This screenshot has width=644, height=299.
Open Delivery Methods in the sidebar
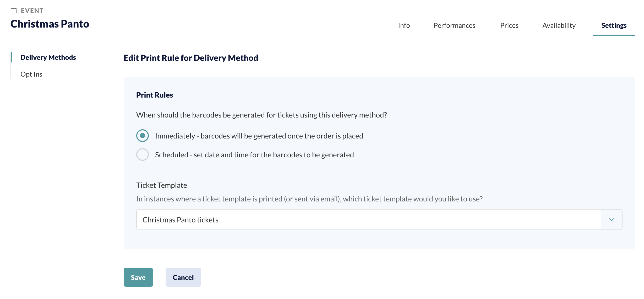click(48, 57)
